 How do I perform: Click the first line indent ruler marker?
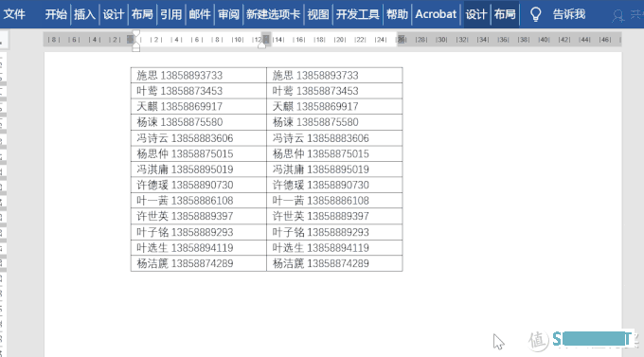point(136,33)
